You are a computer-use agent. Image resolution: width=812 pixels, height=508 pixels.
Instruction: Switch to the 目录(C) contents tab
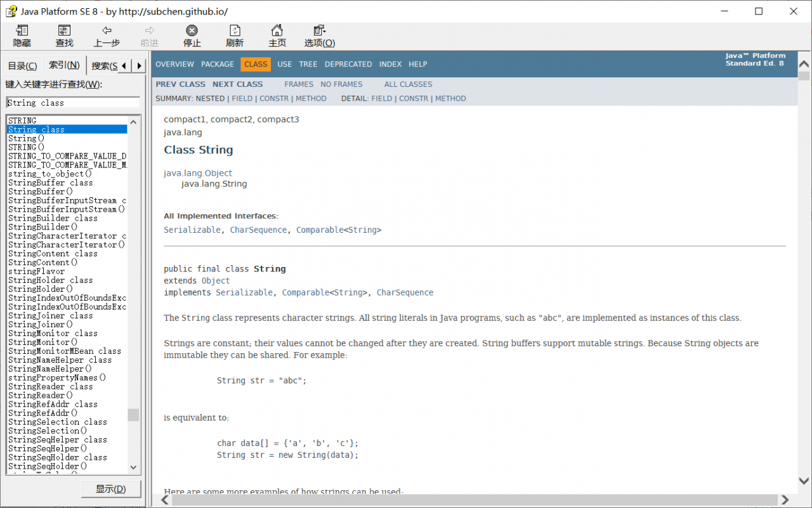[x=22, y=66]
